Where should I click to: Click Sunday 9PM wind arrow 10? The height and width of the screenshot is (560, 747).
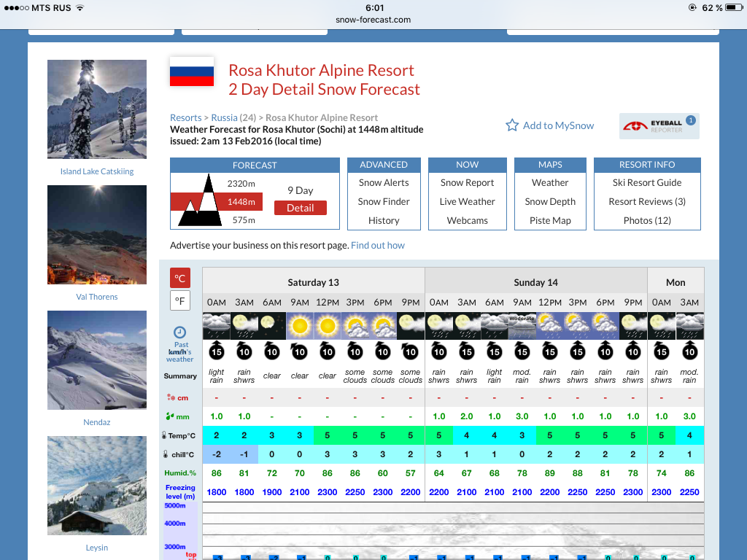pos(633,351)
